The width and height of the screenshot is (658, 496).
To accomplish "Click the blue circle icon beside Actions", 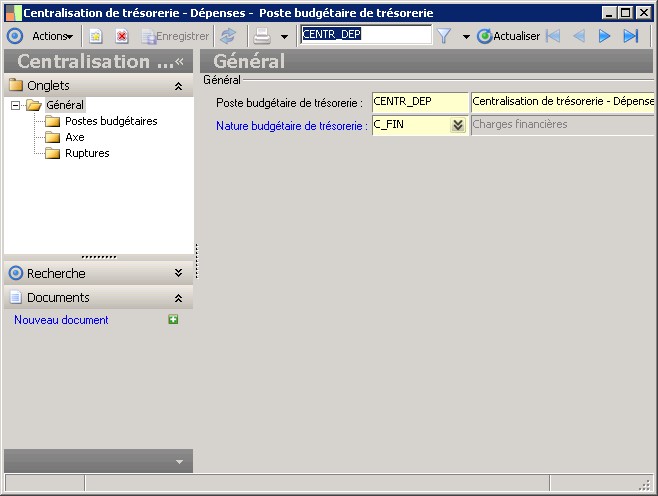I will coord(15,36).
